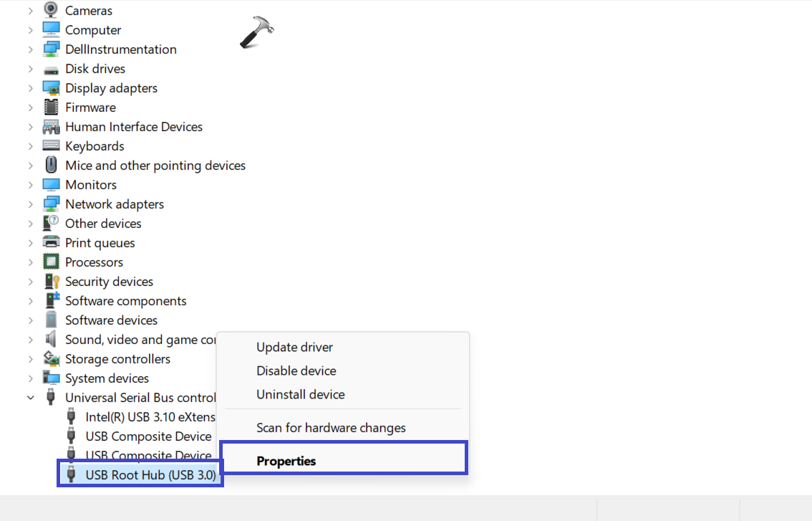The height and width of the screenshot is (521, 812).
Task: Expand the Storage controllers node
Action: coord(31,359)
